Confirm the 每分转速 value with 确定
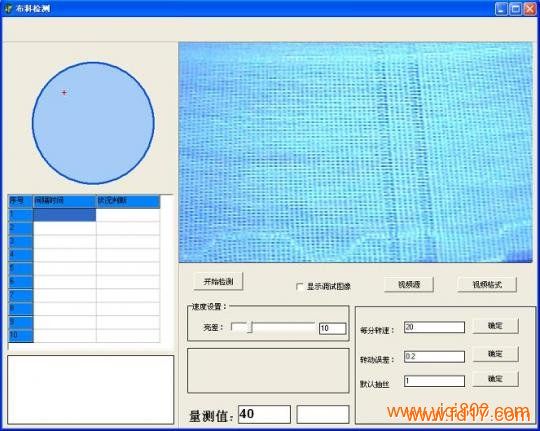Image resolution: width=540 pixels, height=431 pixels. [x=495, y=326]
